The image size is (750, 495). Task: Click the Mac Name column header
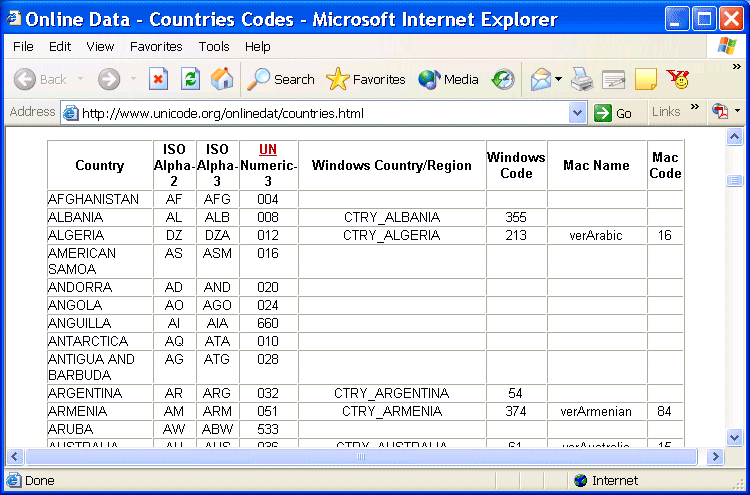[x=596, y=165]
